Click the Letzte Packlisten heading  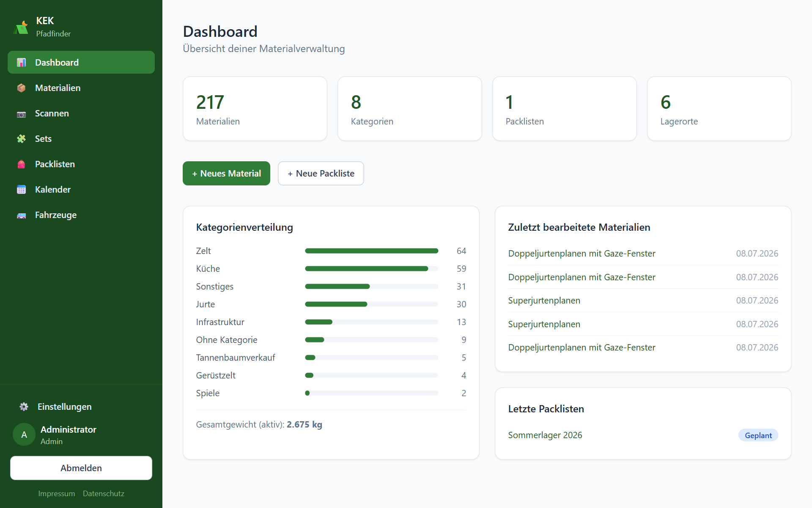(x=546, y=409)
